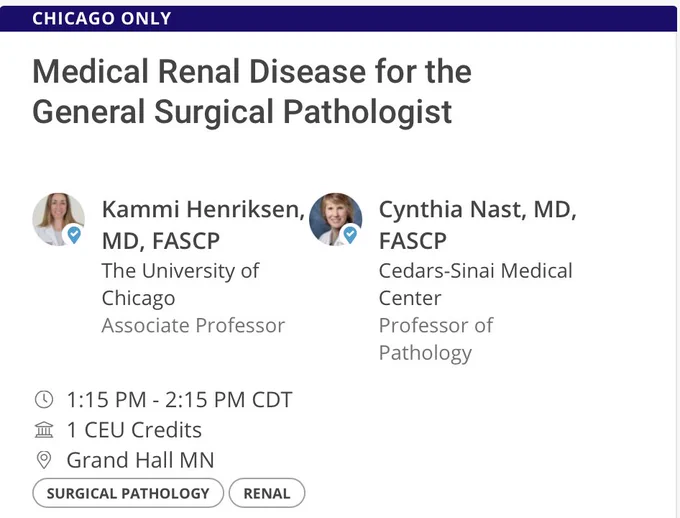Click the building icon beside CEU Credits
680x518 pixels.
point(44,430)
